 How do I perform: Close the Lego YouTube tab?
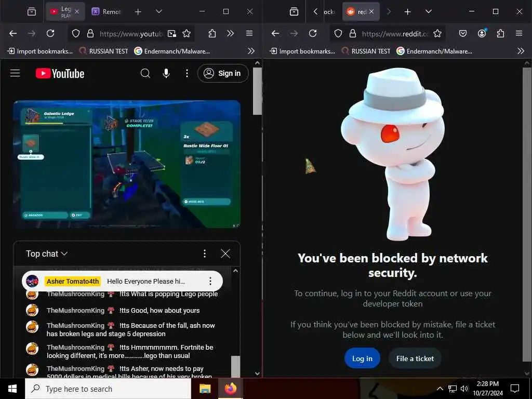click(x=77, y=11)
